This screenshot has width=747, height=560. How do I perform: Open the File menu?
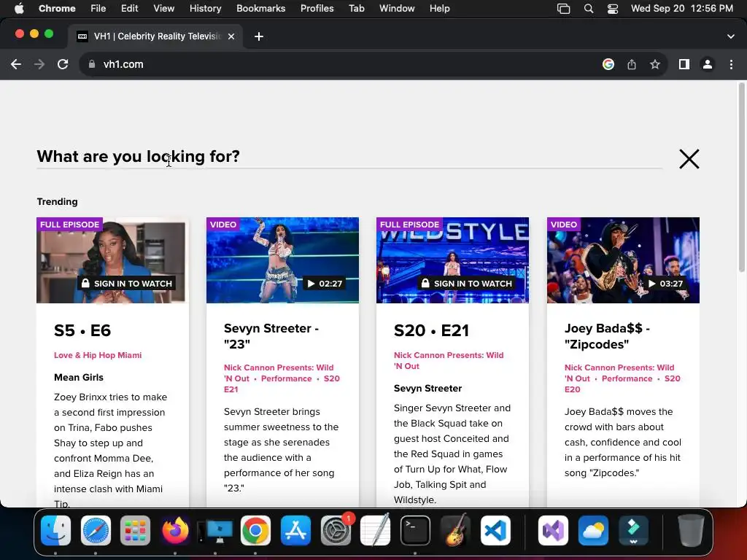pyautogui.click(x=98, y=8)
